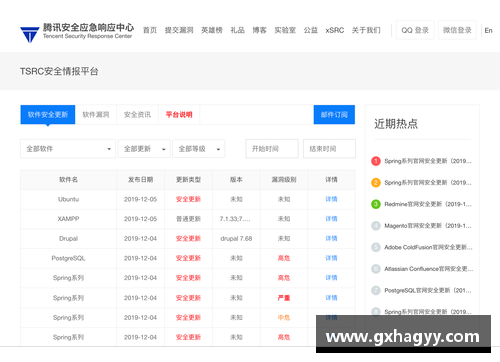Open the 首页 nav item
The height and width of the screenshot is (362, 500).
click(x=150, y=30)
